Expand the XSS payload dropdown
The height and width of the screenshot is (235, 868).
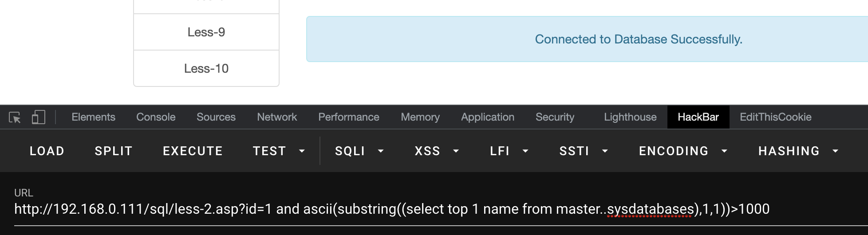[x=436, y=151]
